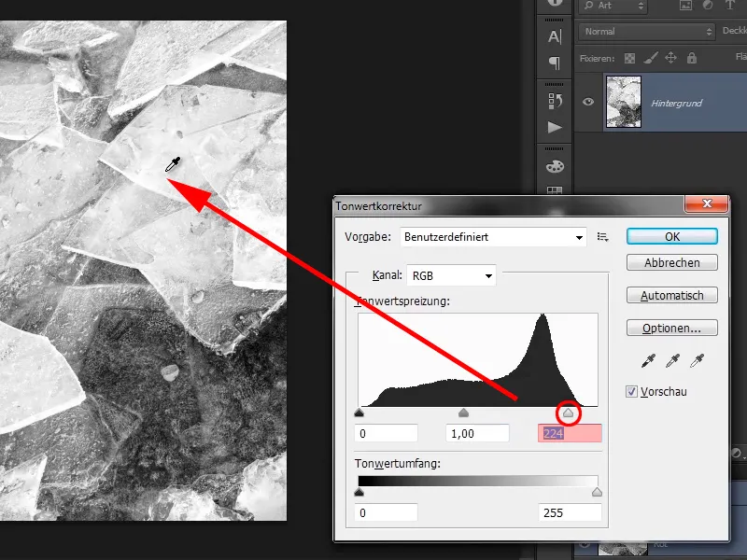Click the shadow input field showing 0
The height and width of the screenshot is (560, 747).
pos(387,433)
